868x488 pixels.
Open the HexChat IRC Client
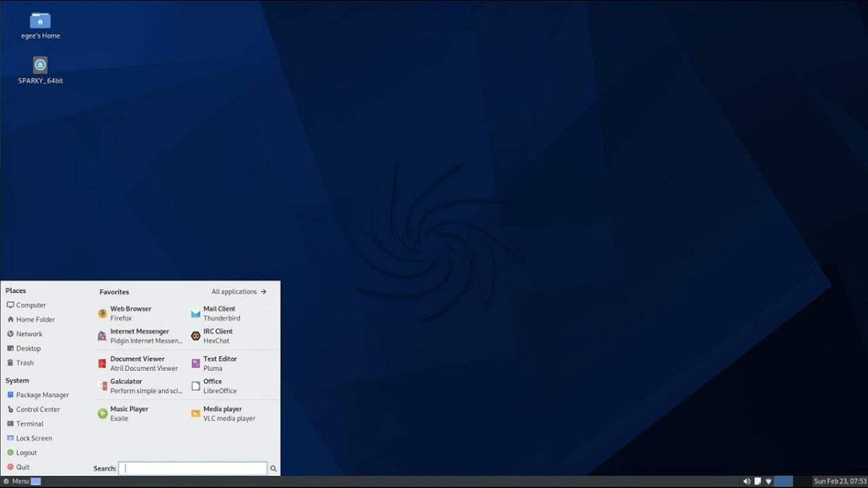click(217, 336)
